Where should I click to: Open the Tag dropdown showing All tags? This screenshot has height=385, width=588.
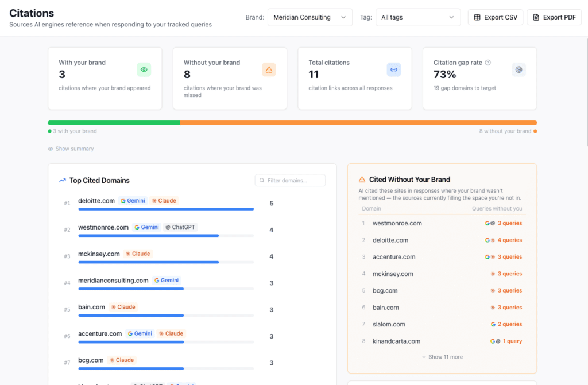coord(418,17)
